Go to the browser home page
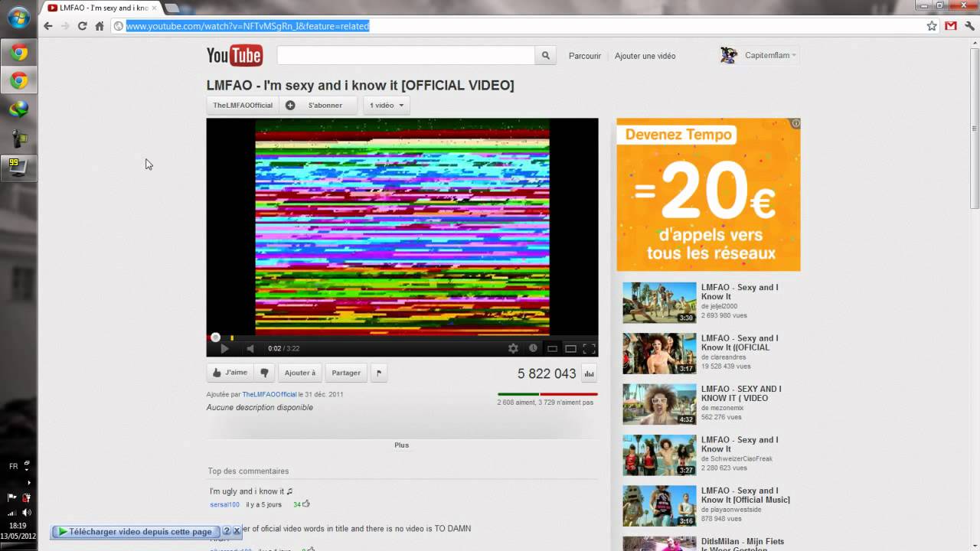This screenshot has height=551, width=980. [100, 26]
